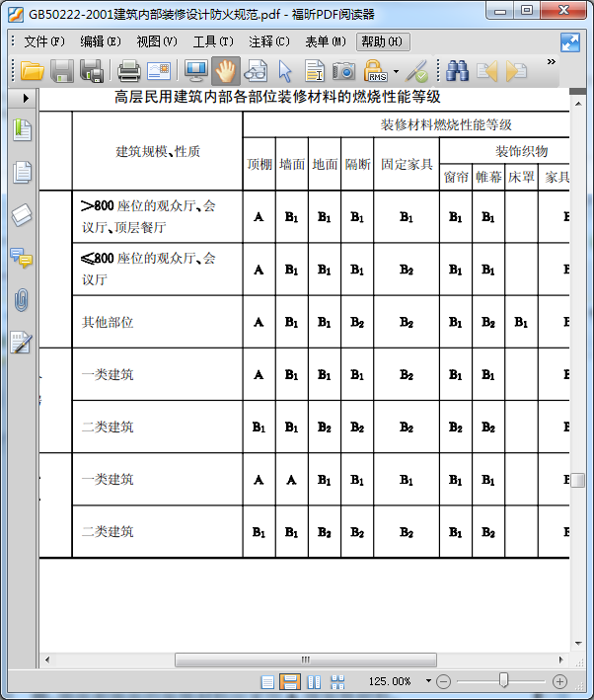Screen dimensions: 594x700
Task: Open the Pages thumbnail panel icon
Action: [22, 172]
